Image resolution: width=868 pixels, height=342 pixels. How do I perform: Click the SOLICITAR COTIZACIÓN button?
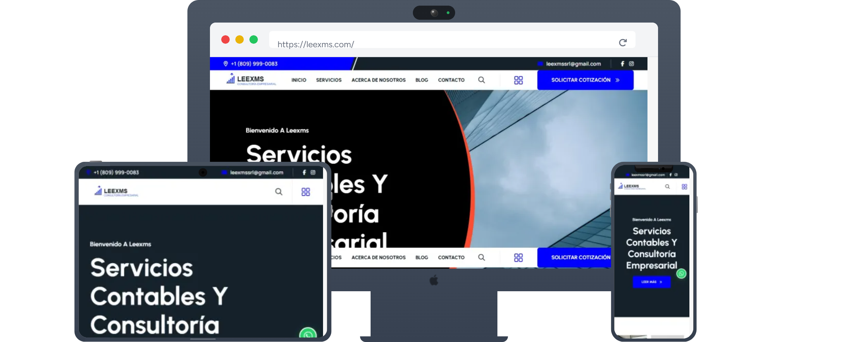coord(585,80)
